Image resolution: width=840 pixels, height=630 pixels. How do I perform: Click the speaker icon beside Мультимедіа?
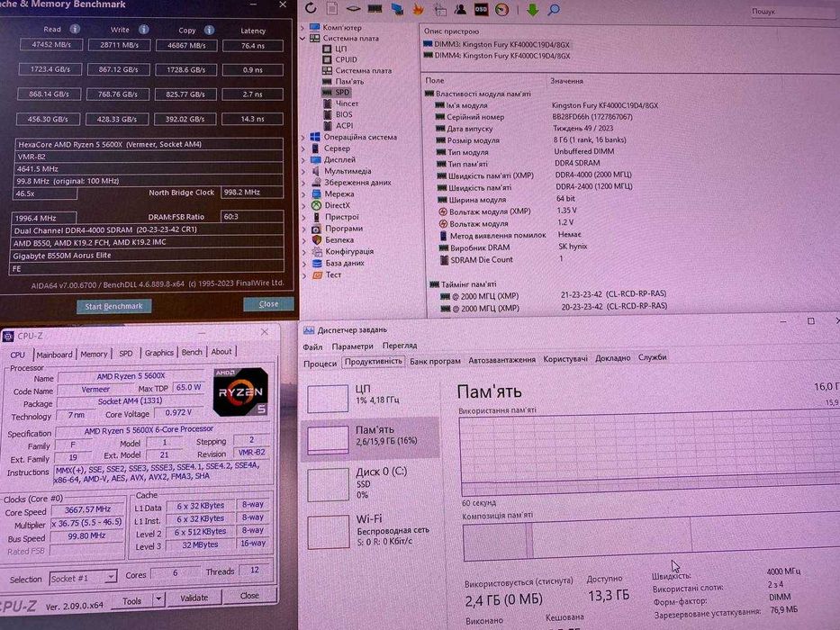(316, 171)
